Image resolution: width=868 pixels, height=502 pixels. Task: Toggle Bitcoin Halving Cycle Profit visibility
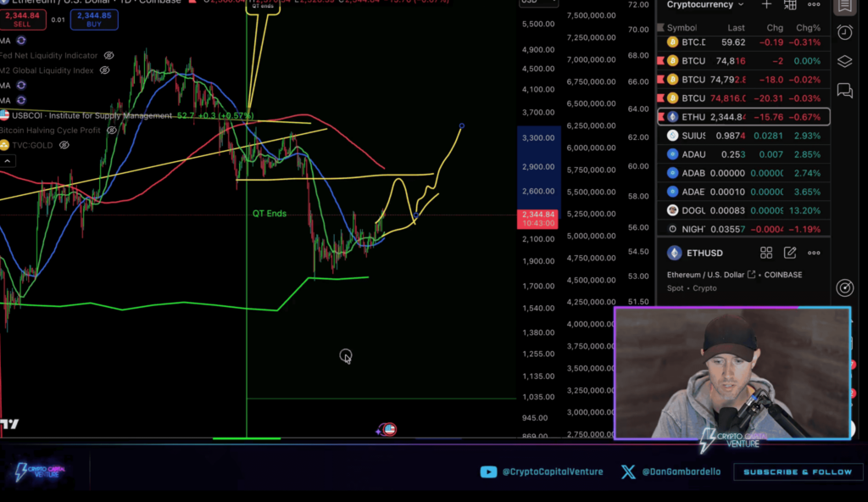(112, 131)
